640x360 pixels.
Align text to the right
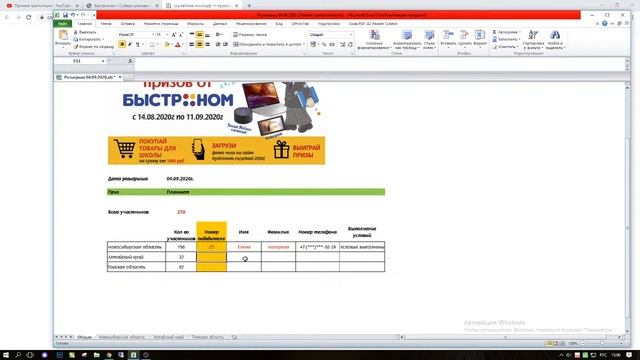click(207, 44)
